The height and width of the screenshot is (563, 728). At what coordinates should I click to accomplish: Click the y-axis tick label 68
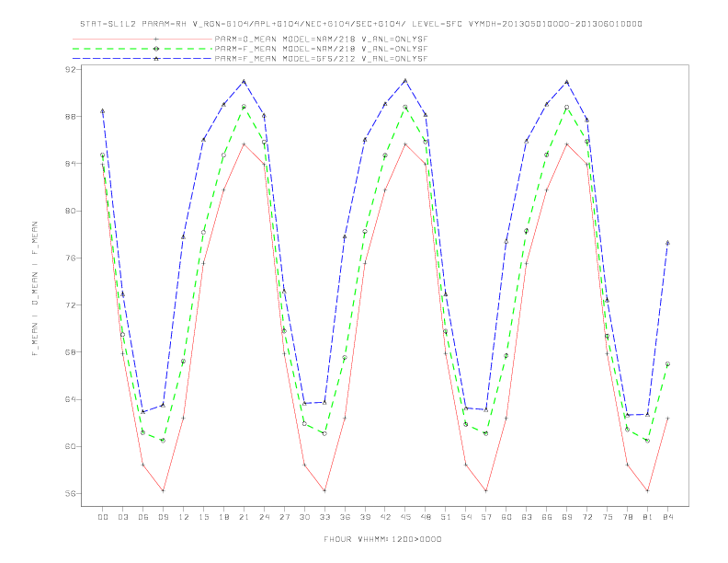(x=73, y=352)
